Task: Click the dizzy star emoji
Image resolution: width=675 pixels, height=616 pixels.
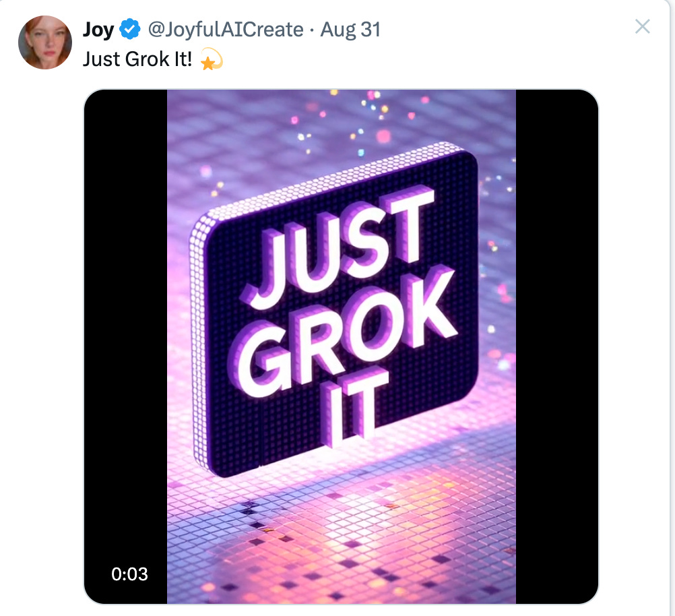Action: (x=212, y=59)
